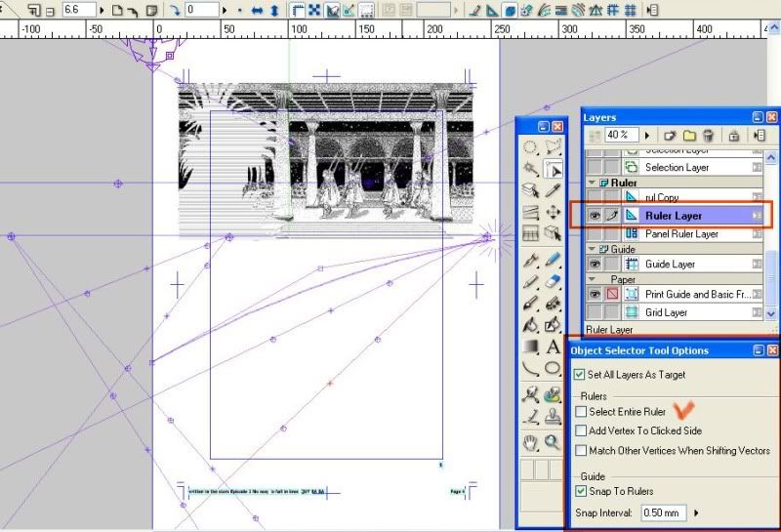Select the Fill bucket tool
Screen dimensions: 781x532
(x=530, y=325)
